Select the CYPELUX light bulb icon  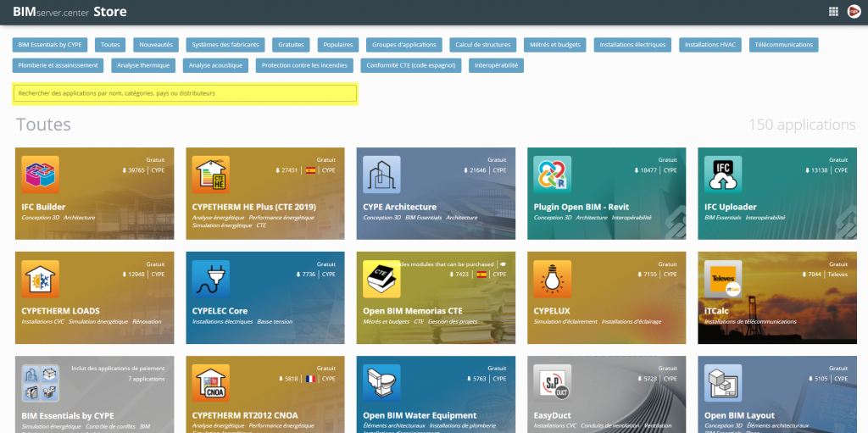click(552, 279)
